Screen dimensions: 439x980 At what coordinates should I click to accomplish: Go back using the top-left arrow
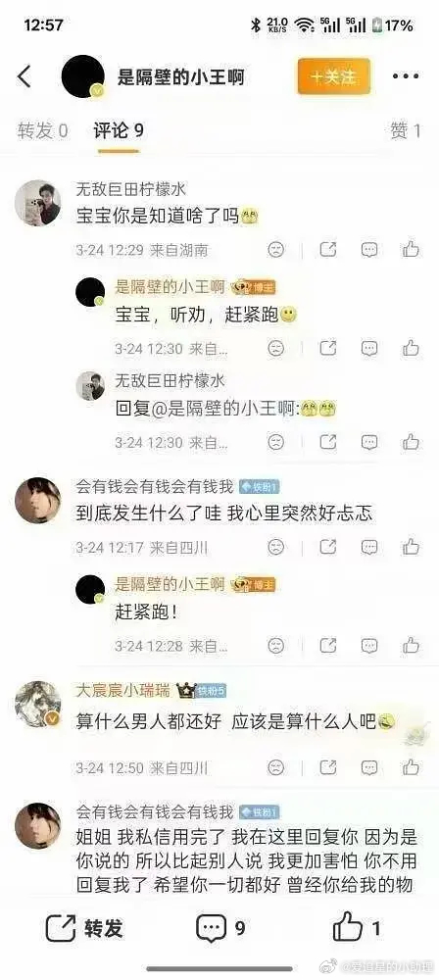click(x=24, y=76)
